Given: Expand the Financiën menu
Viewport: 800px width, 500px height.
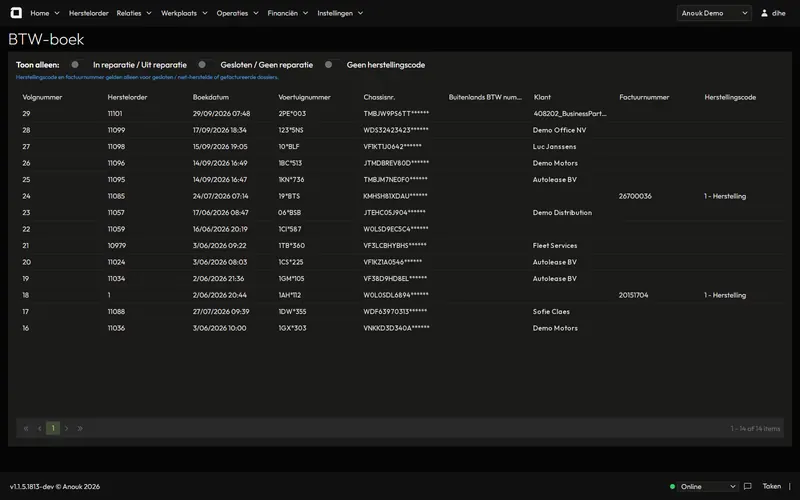Looking at the screenshot, I should 288,13.
